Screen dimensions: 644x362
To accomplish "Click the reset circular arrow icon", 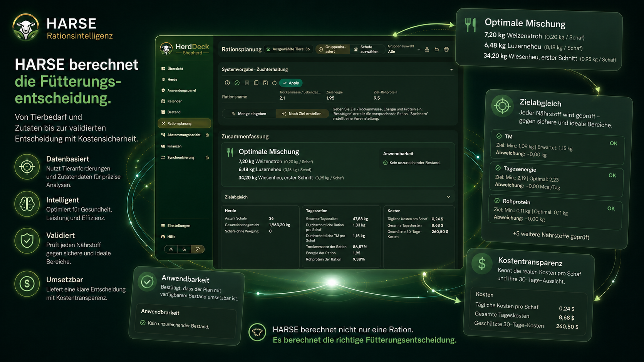I will 274,83.
